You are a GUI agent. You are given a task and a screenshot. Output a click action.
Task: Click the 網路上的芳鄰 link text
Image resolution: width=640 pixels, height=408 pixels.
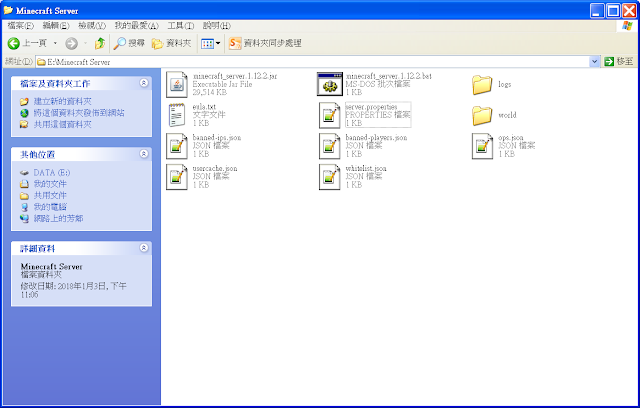point(58,218)
